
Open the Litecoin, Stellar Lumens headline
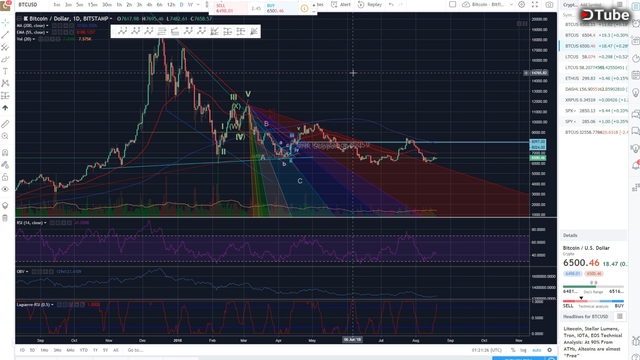593,342
